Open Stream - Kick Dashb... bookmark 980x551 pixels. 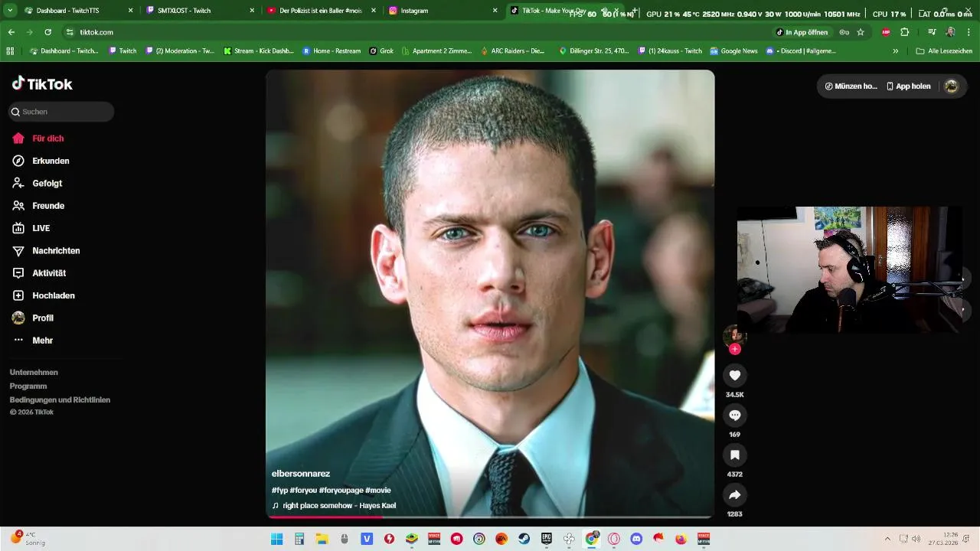(x=259, y=51)
